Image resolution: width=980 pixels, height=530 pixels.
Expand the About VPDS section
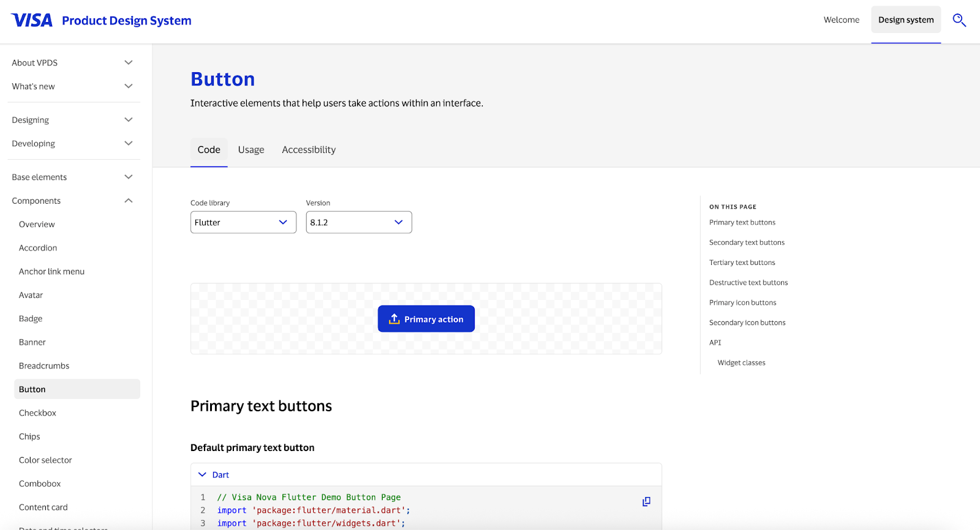coord(73,62)
